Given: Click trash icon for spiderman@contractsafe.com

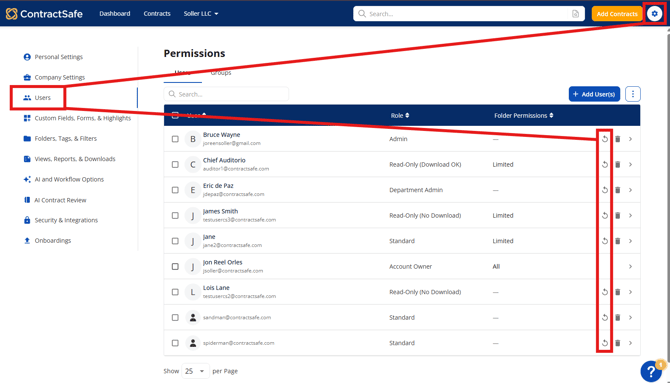Looking at the screenshot, I should 617,343.
